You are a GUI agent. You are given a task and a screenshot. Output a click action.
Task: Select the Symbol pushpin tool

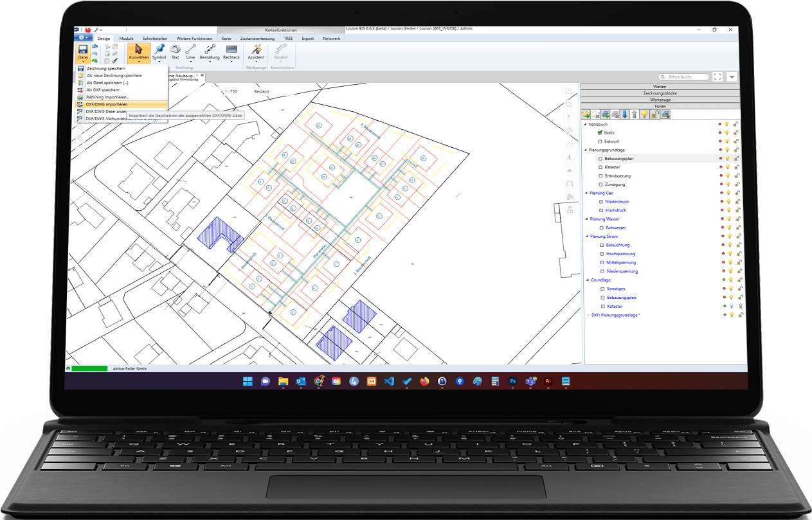[159, 51]
